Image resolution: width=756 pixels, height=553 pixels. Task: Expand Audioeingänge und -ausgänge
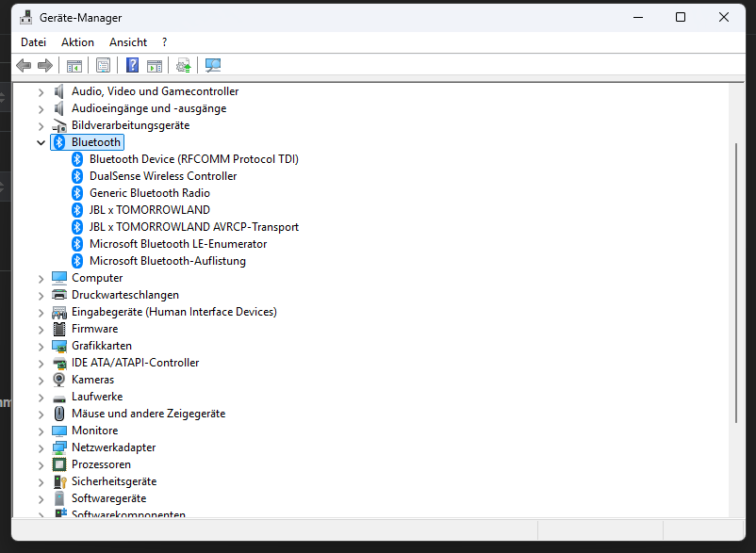click(41, 109)
